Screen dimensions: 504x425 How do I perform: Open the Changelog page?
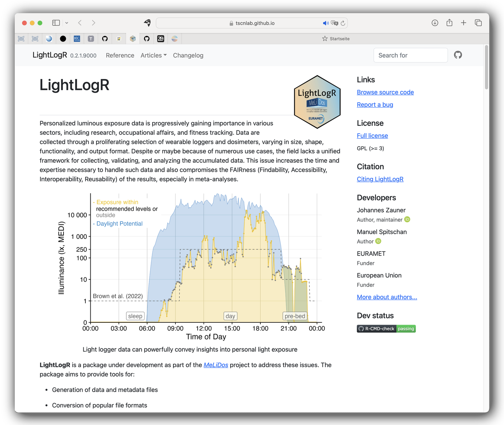click(188, 55)
